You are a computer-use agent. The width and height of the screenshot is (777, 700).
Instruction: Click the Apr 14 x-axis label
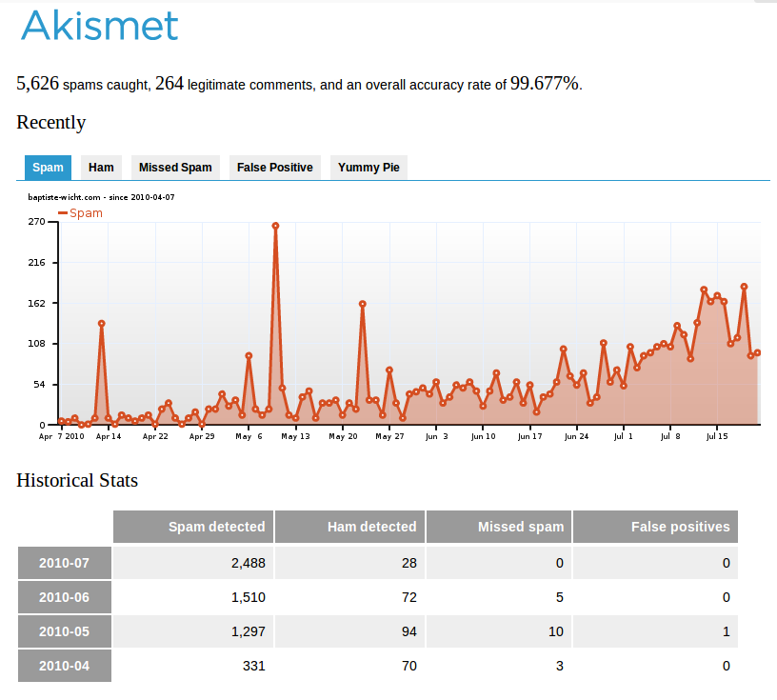click(x=109, y=436)
